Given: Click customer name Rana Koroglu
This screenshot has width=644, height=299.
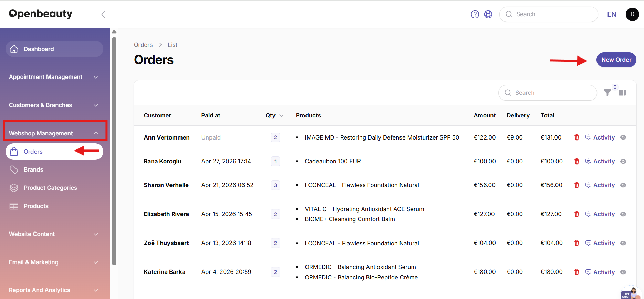Looking at the screenshot, I should click(x=163, y=161).
